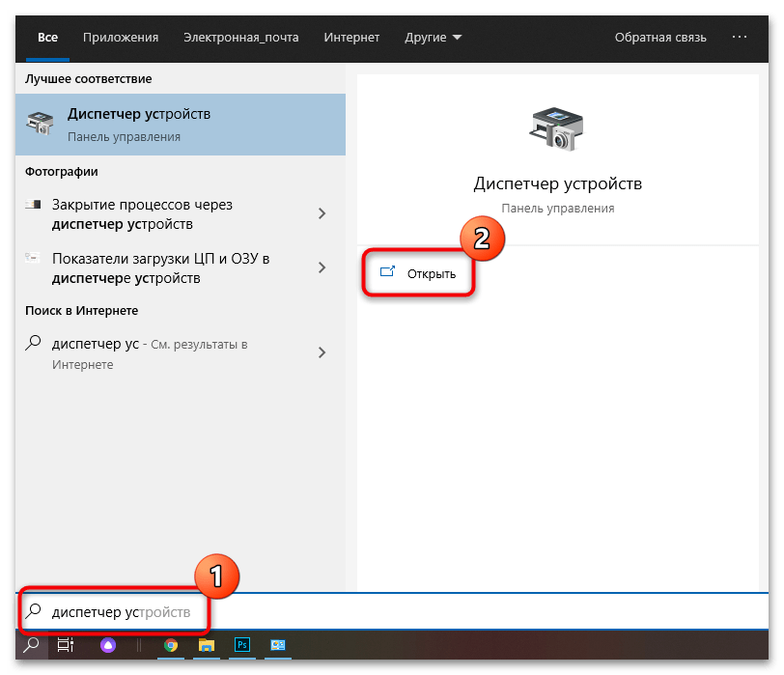Screen dimensions: 784x675
Task: Open File Explorer from the taskbar
Action: point(206,645)
